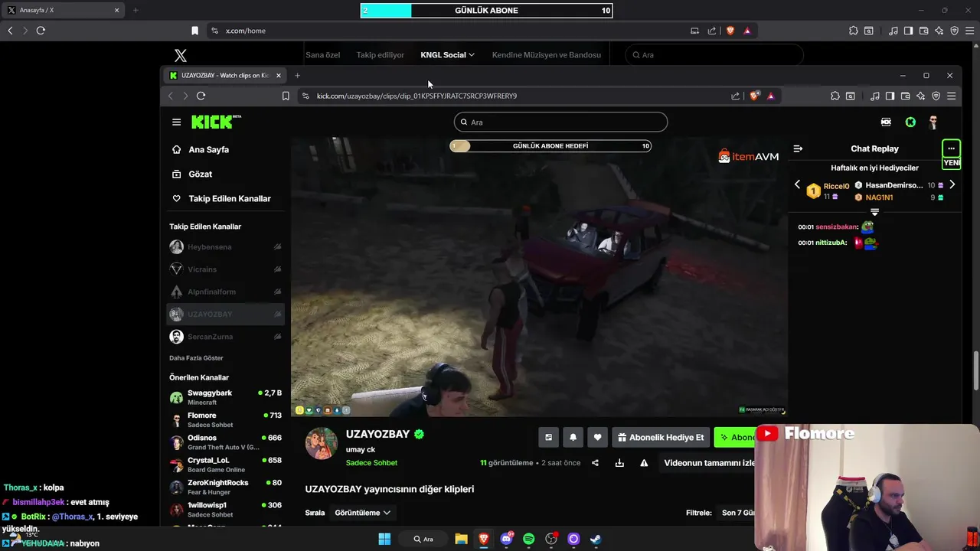Click UZAYOZBAY streamer avatar below video

[x=322, y=444]
